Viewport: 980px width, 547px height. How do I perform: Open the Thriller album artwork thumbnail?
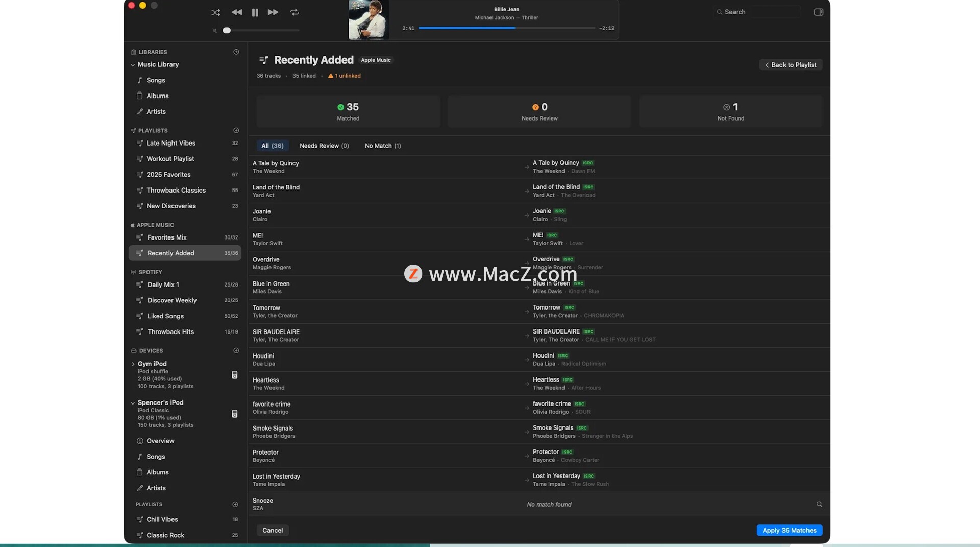pos(369,20)
